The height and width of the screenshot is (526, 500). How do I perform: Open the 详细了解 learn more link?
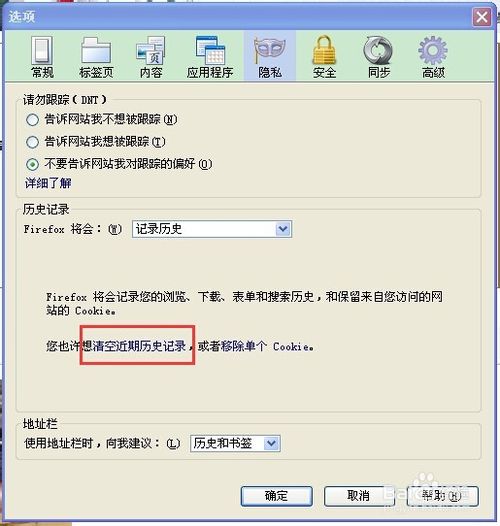tap(48, 183)
